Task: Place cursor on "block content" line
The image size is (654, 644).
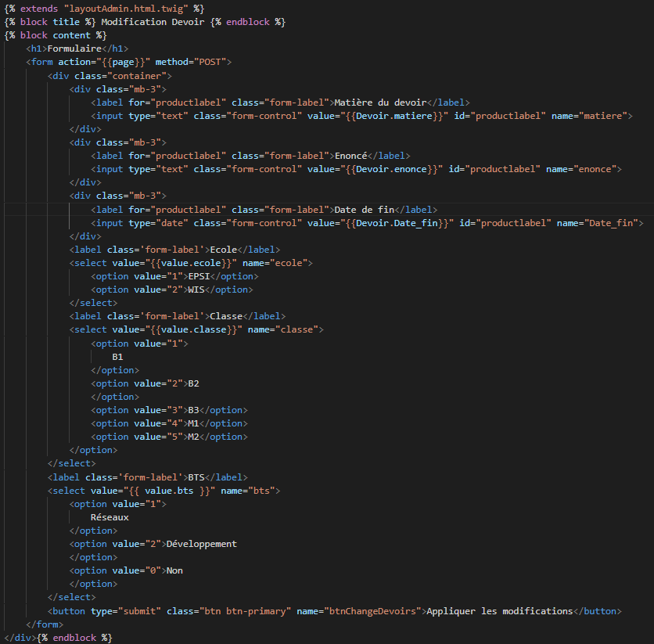Action: tap(56, 35)
